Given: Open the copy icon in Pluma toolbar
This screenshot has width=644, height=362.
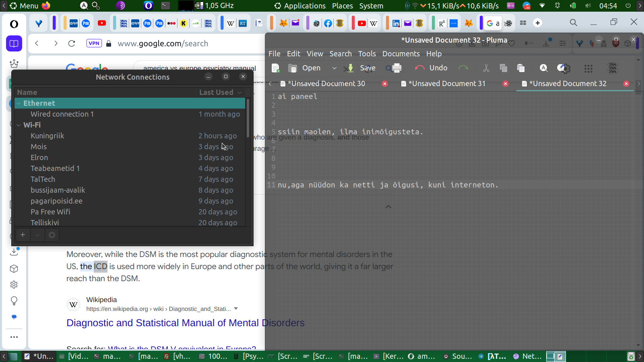Looking at the screenshot, I should 503,68.
